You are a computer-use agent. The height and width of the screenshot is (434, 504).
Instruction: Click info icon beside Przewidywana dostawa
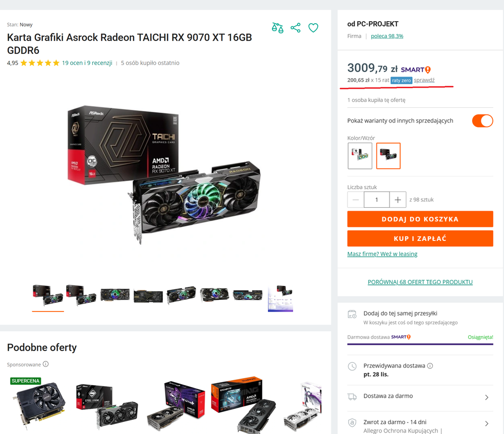tap(430, 366)
